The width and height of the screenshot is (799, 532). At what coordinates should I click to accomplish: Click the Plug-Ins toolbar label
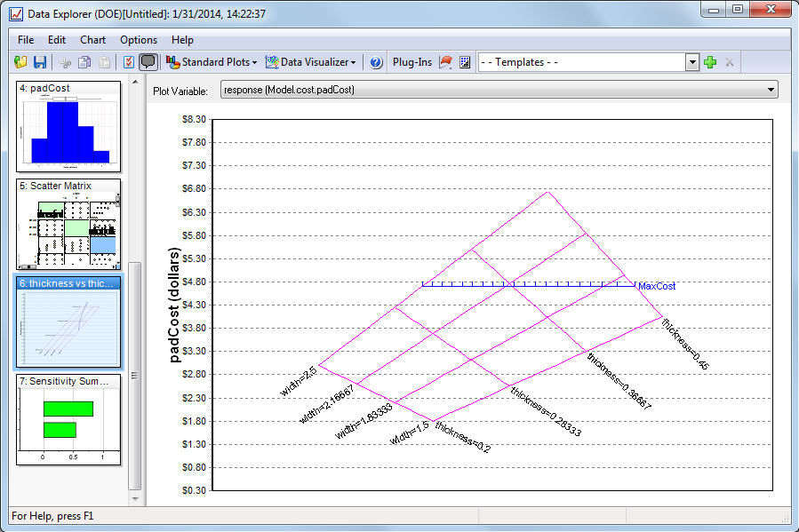point(412,62)
